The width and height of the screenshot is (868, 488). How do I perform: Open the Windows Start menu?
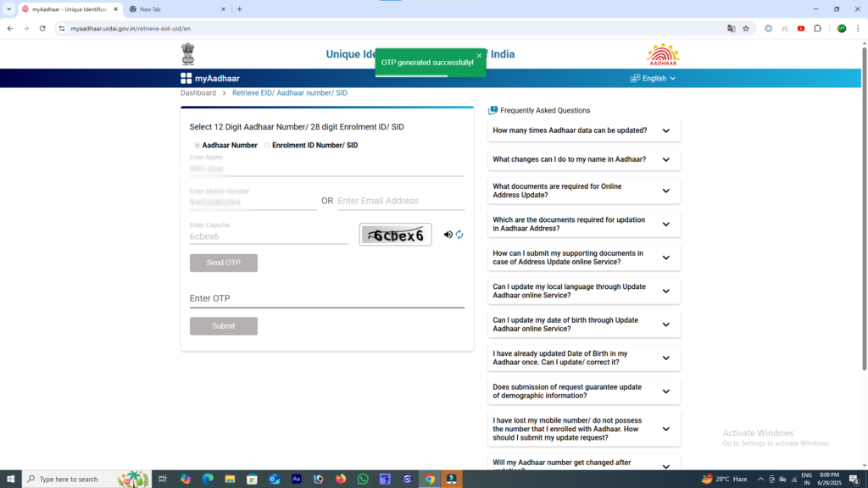click(x=10, y=480)
